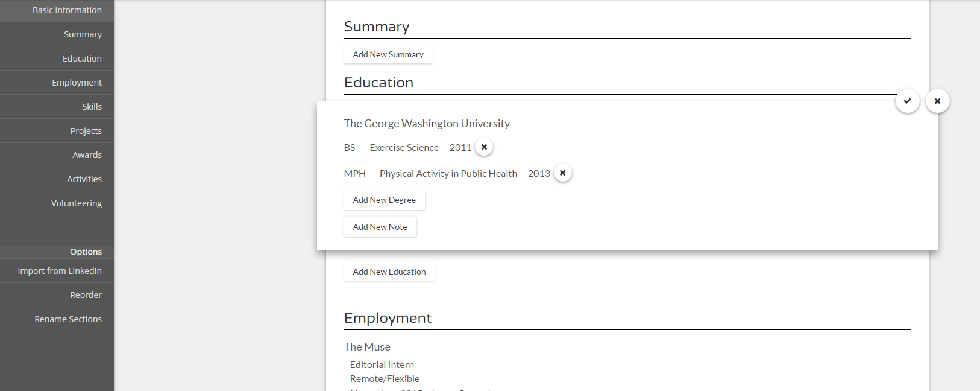Click the Reorder option
This screenshot has width=980, height=391.
[57, 295]
